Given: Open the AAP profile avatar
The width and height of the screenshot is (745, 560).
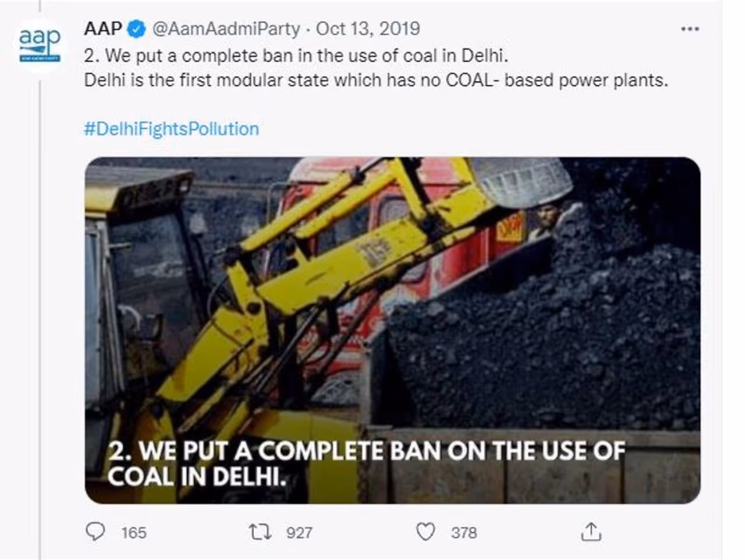Looking at the screenshot, I should tap(40, 45).
